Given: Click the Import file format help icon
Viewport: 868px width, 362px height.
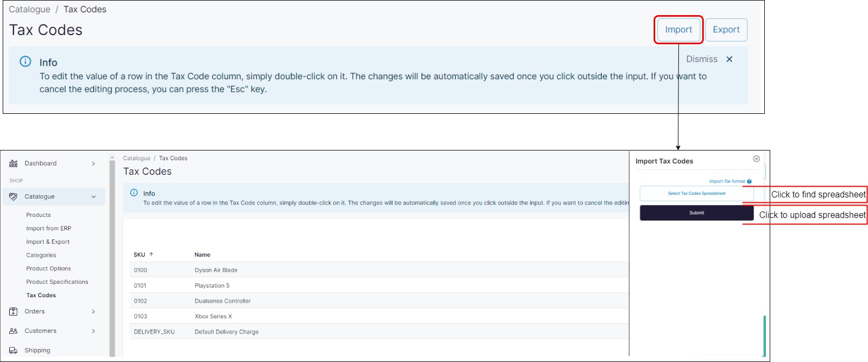Looking at the screenshot, I should (x=749, y=181).
